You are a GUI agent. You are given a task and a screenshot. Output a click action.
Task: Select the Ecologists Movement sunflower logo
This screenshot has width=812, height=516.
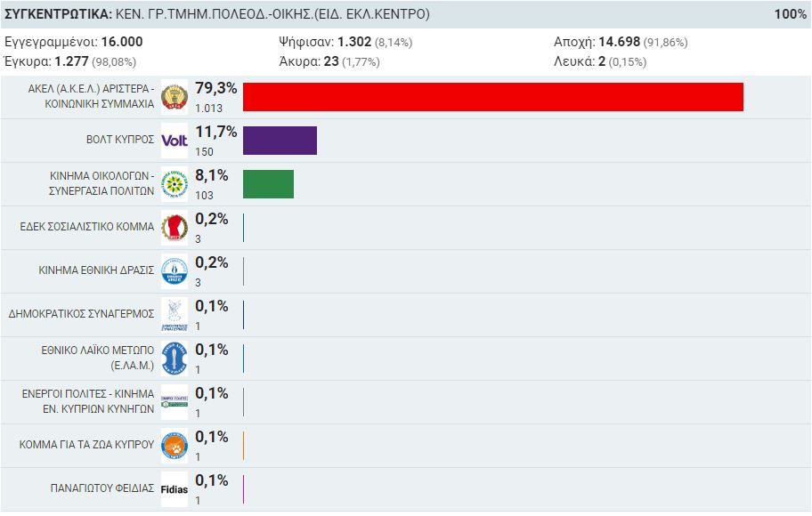[174, 184]
